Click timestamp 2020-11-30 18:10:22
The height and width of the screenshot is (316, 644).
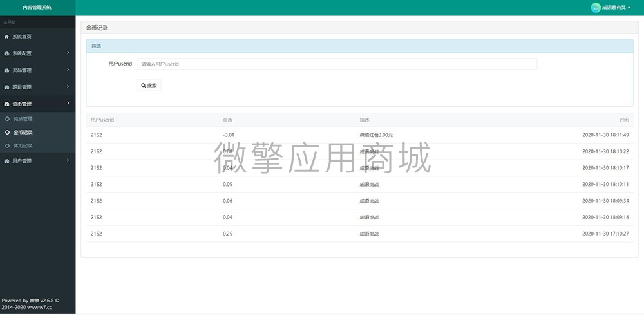point(606,151)
